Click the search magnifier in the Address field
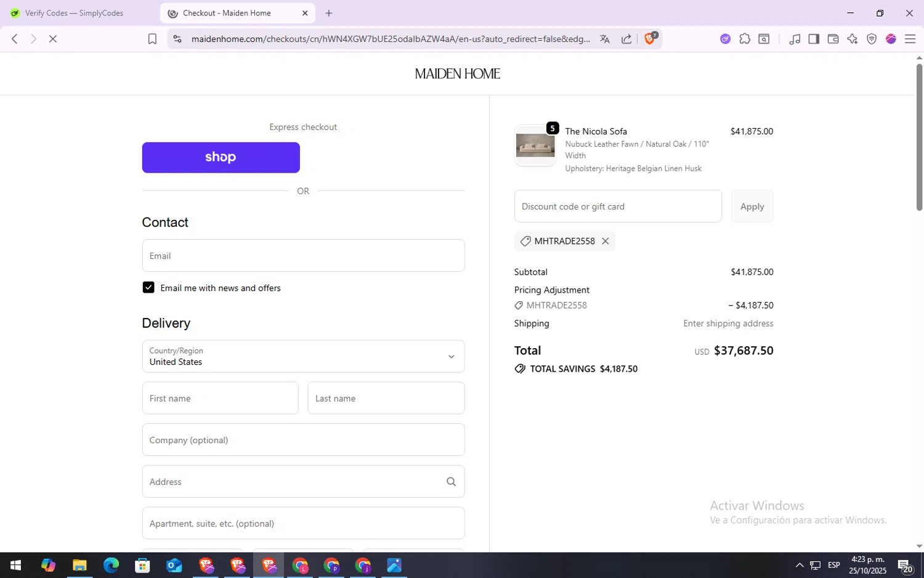Screen dimensions: 924x578 (451, 482)
